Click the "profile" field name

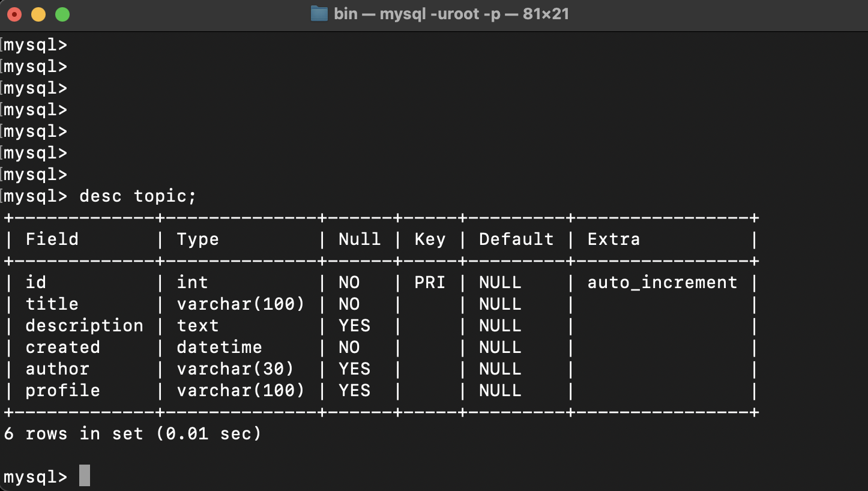click(62, 391)
